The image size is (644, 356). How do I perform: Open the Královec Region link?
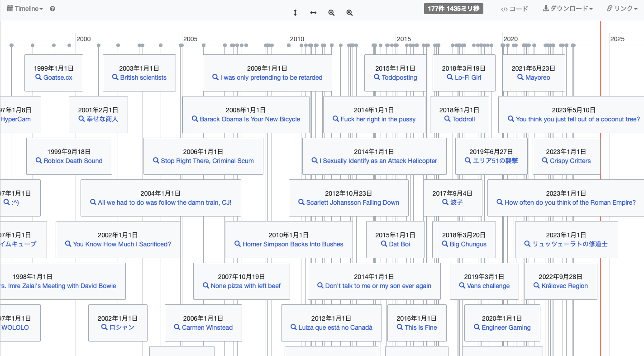[564, 286]
